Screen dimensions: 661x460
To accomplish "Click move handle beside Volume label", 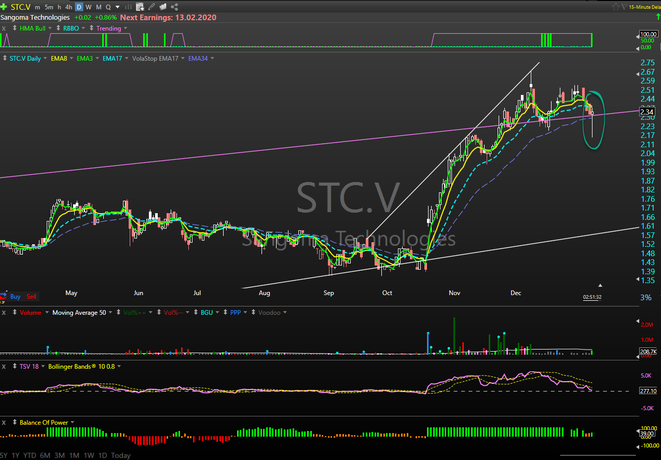I will (14, 312).
